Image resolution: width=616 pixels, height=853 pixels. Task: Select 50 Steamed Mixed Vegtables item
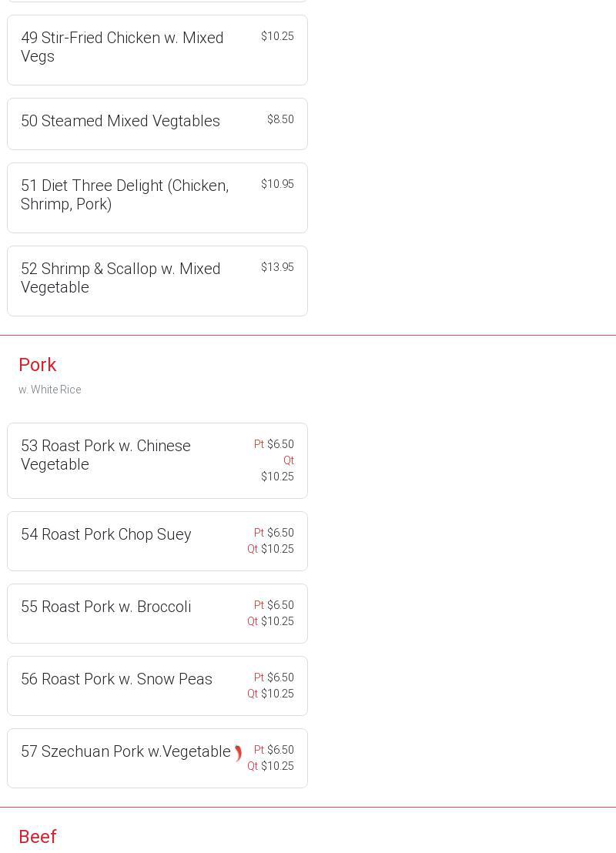point(120,121)
